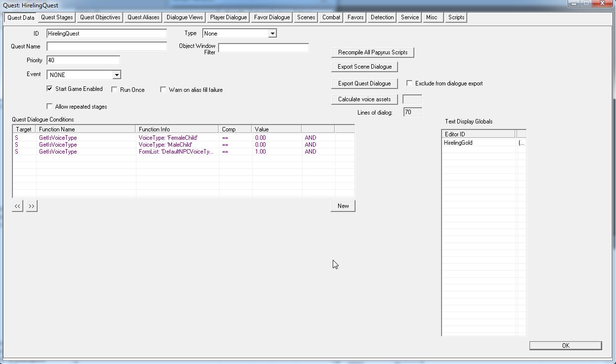Select the MaleChild condition row
Screen dimensions: 616x364
(183, 145)
